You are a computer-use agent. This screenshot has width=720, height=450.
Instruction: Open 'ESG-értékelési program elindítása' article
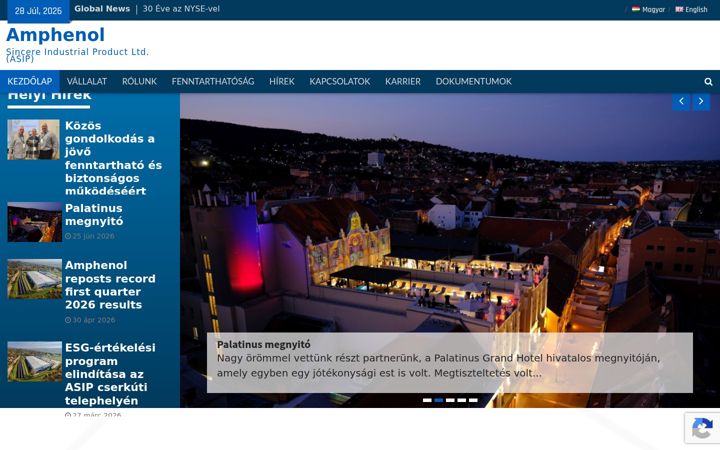110,374
